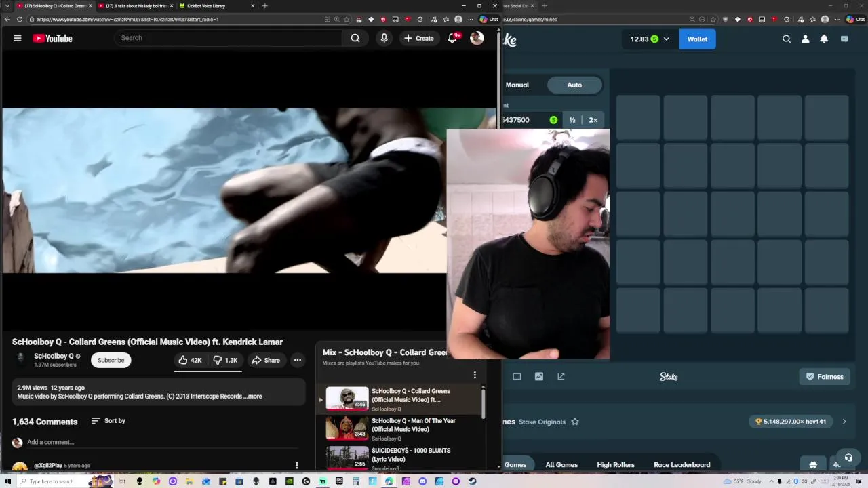This screenshot has height=488, width=868.
Task: Open the Stake balance currency dropdown
Action: coord(650,39)
